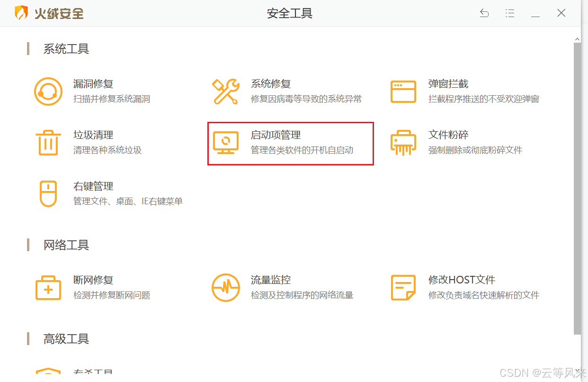Click the 火绒安全 flame shield logo
Screen dimensions: 588x382
tap(21, 13)
